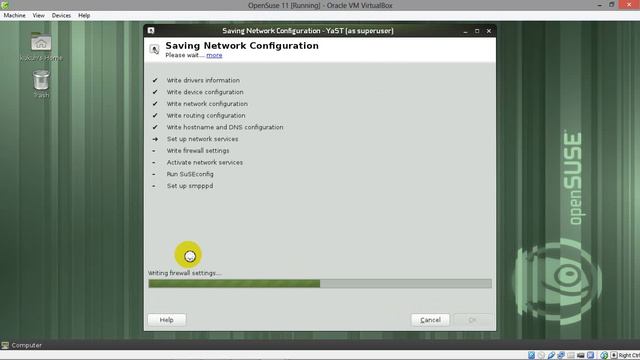The height and width of the screenshot is (360, 640).
Task: Select 'Activate network services' step
Action: click(x=204, y=162)
